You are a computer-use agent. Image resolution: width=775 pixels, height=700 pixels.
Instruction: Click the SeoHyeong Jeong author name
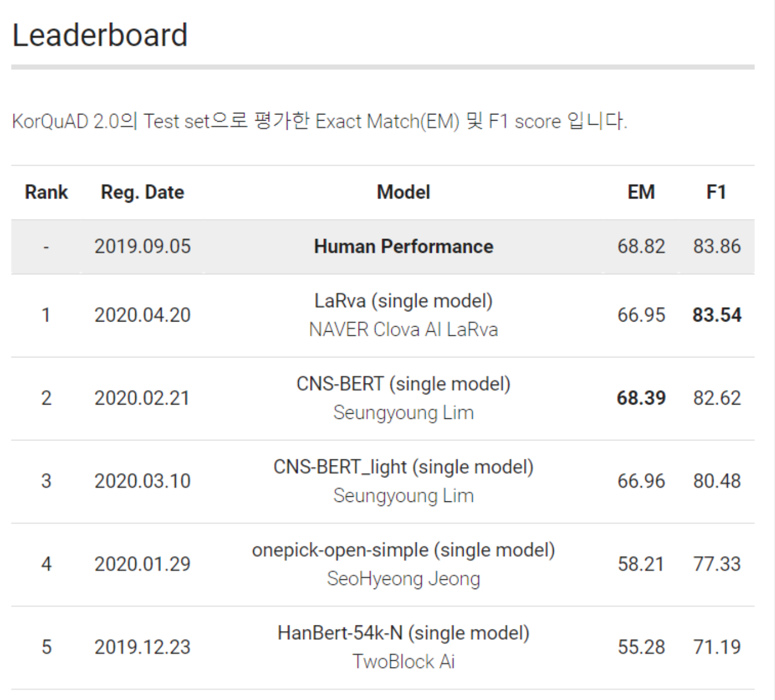(403, 579)
